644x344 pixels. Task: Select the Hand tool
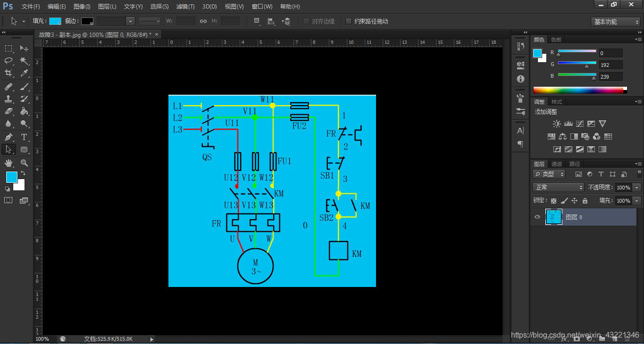[8, 163]
